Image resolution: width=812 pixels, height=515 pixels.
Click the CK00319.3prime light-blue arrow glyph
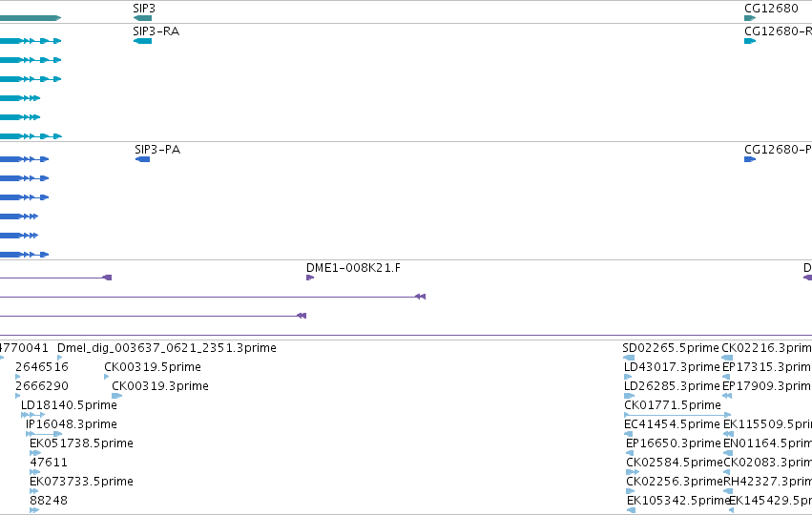[117, 396]
